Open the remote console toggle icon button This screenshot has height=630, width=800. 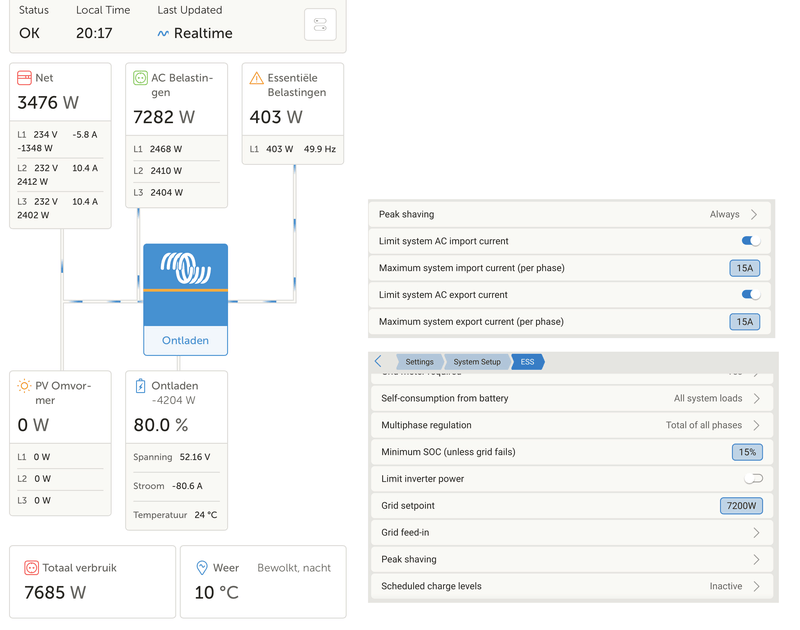[320, 25]
